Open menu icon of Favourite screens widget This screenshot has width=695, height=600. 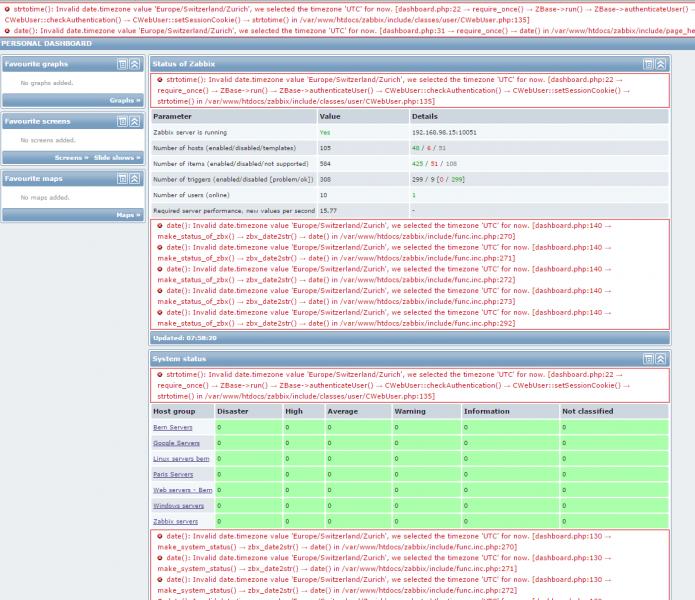[122, 121]
